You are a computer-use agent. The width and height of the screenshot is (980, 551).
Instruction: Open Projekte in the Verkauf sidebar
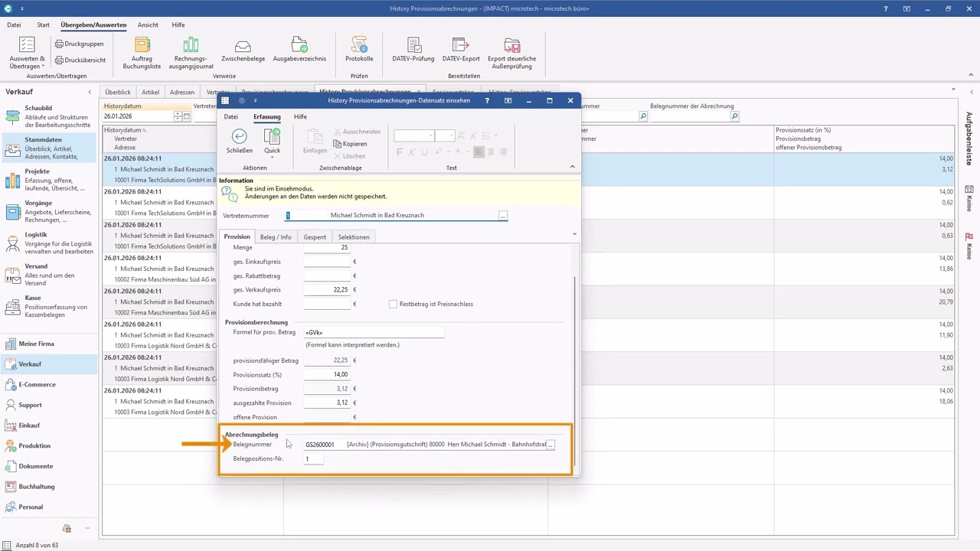tap(50, 180)
